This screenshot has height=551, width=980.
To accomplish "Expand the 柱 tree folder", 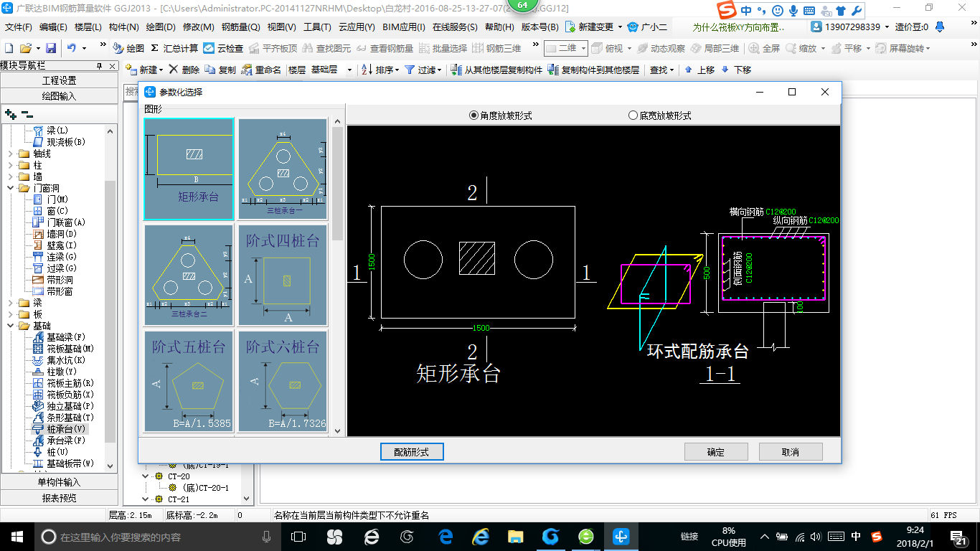I will tap(10, 165).
